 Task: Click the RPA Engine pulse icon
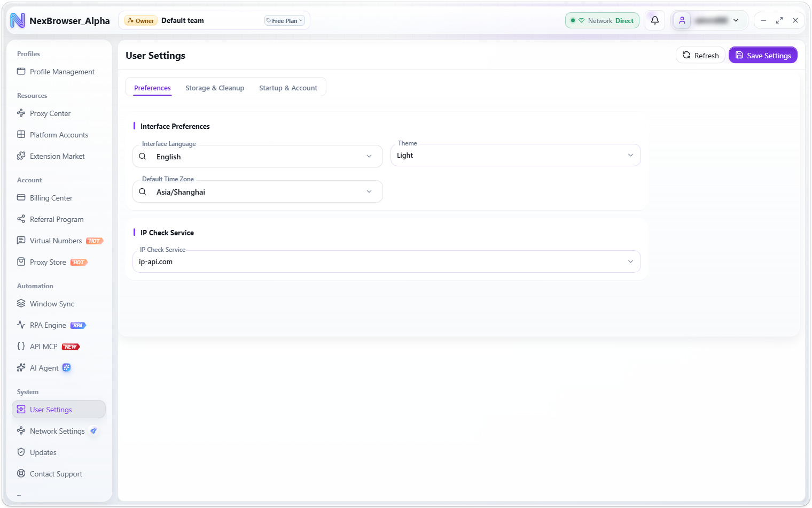coord(21,325)
